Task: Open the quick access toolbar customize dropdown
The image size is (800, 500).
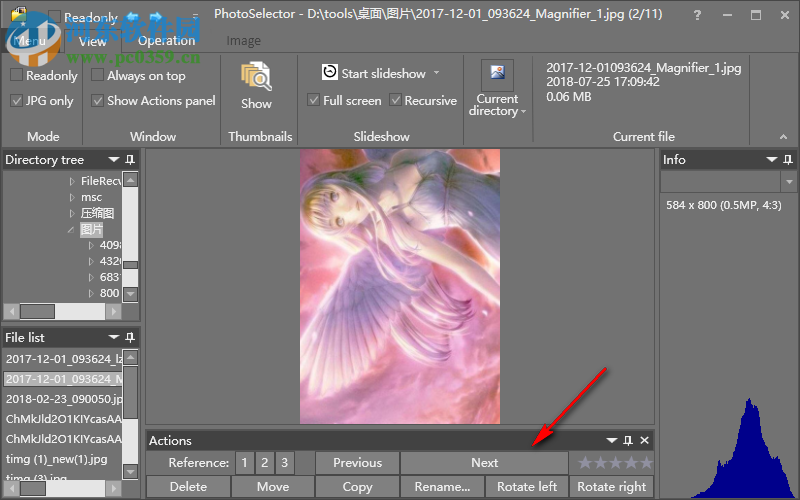Action: (195, 17)
